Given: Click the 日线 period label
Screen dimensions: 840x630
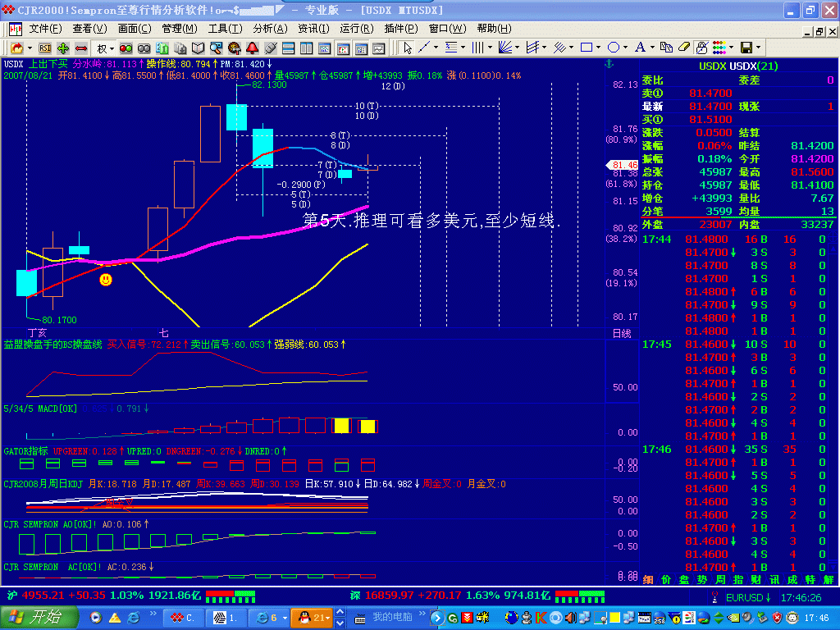Looking at the screenshot, I should [622, 333].
